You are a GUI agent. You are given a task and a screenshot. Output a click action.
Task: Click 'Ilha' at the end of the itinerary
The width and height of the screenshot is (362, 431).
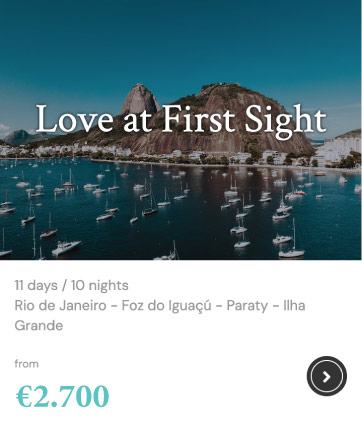(294, 305)
